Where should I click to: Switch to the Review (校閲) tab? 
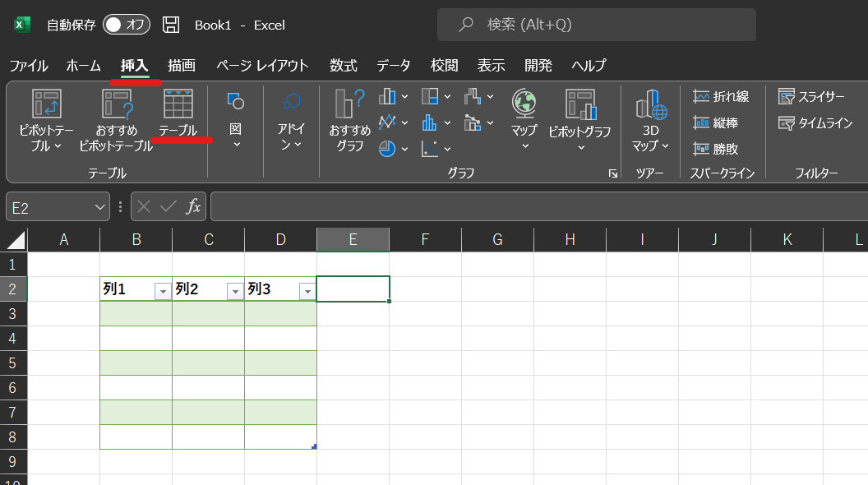click(444, 66)
